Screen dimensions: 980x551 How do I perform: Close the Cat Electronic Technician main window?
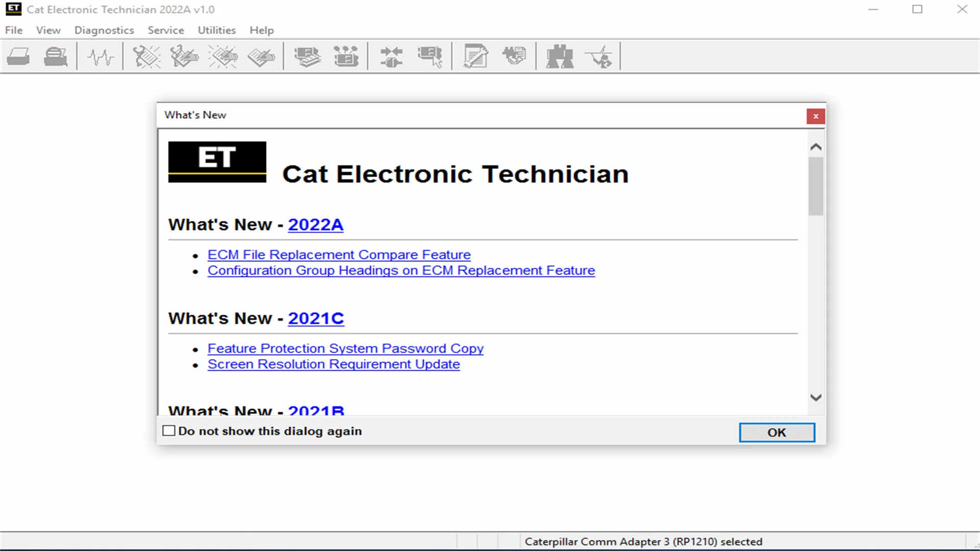(x=962, y=9)
